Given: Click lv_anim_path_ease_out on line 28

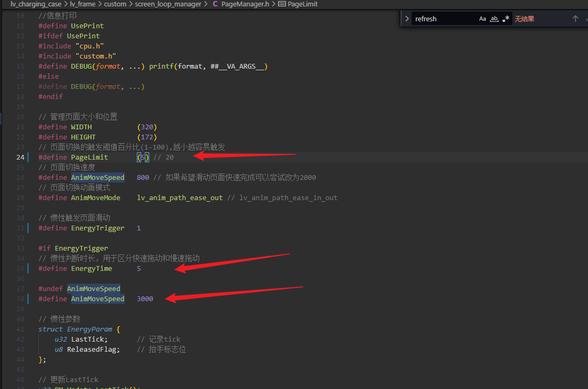Looking at the screenshot, I should (x=179, y=198).
